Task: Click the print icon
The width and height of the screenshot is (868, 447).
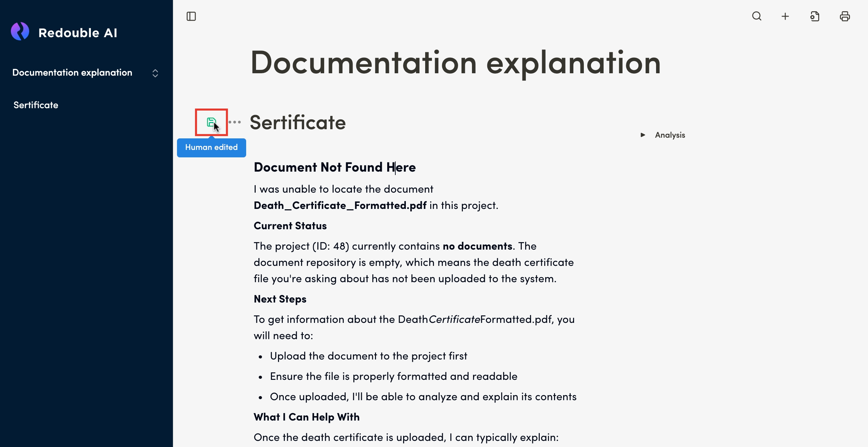Action: click(x=845, y=16)
